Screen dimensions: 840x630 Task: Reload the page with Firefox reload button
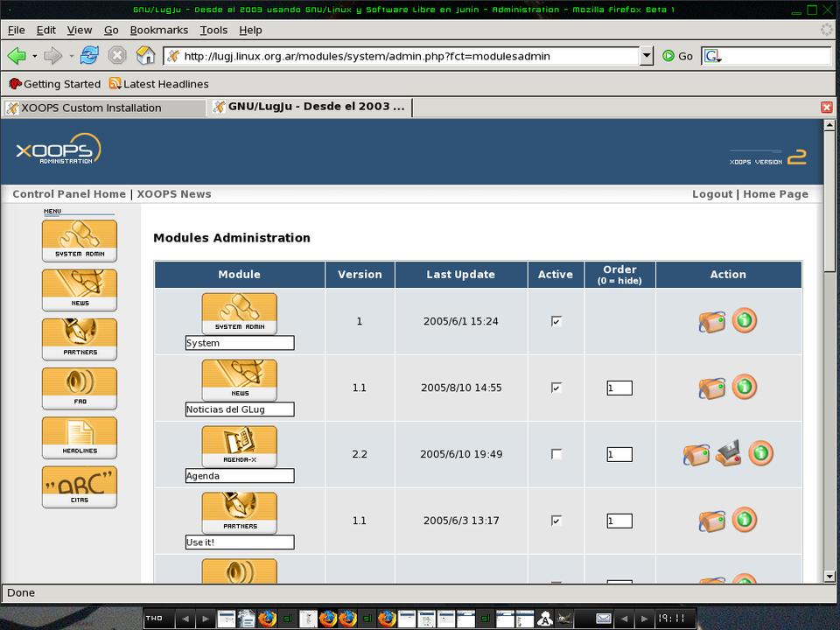[x=89, y=56]
